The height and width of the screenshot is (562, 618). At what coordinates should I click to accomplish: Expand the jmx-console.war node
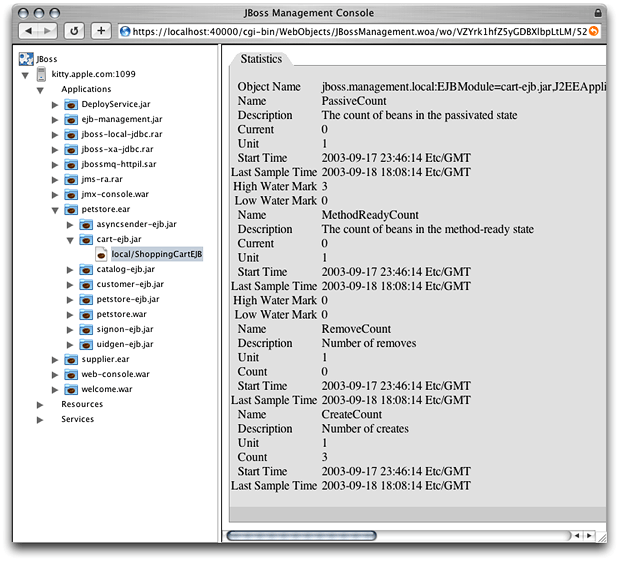(x=55, y=195)
